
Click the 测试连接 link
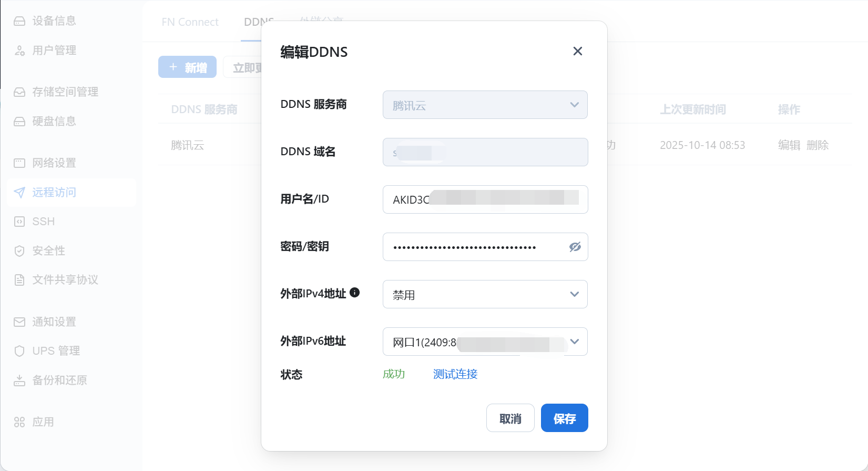[455, 374]
